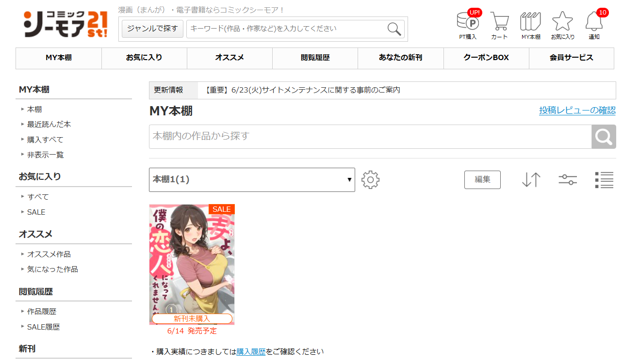Click sidebar MY本棚 heading
This screenshot has height=364, width=623.
(x=34, y=90)
